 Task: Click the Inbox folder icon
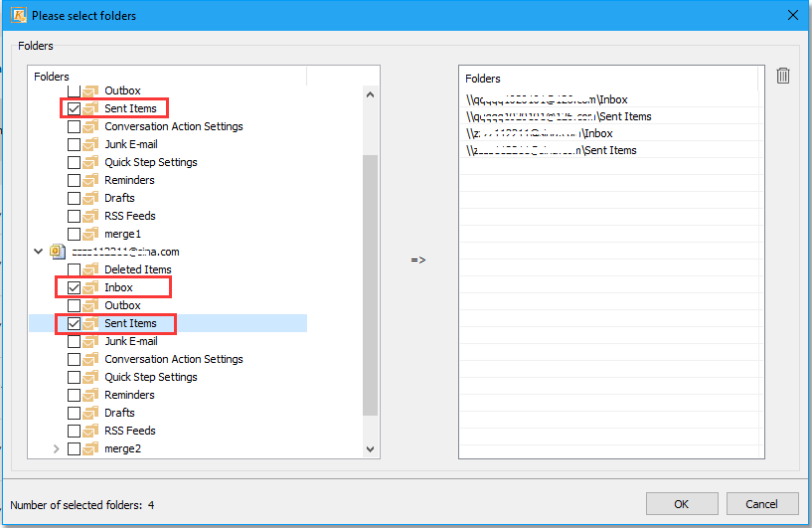click(x=92, y=287)
